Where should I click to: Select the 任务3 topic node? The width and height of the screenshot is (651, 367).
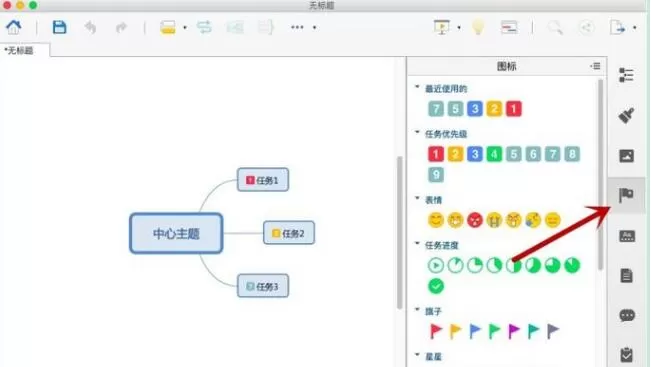click(263, 286)
